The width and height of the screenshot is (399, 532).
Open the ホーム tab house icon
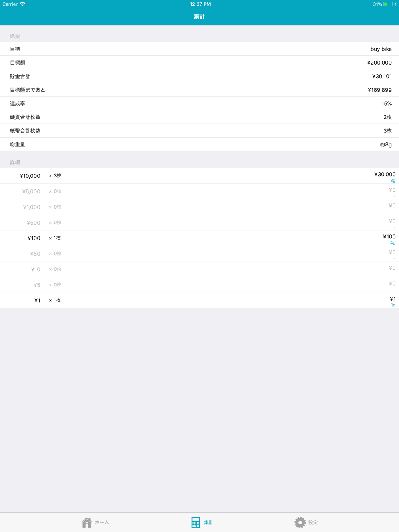point(87,522)
